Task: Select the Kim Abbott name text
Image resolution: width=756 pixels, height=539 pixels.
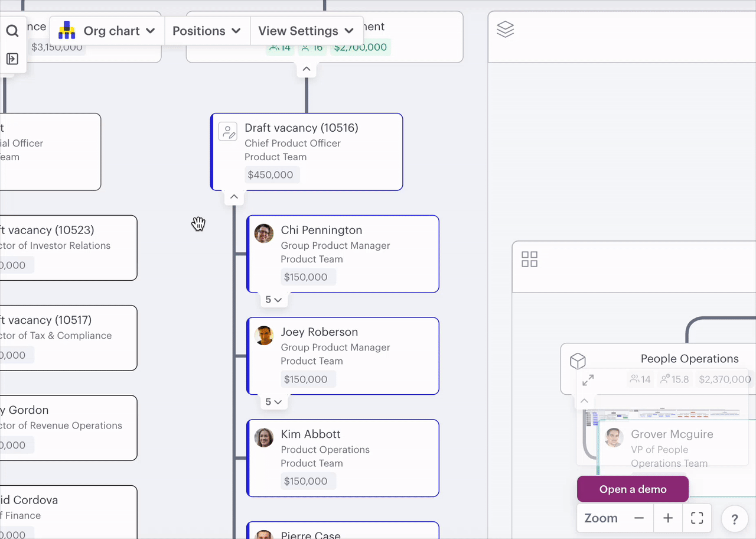Action: click(311, 434)
